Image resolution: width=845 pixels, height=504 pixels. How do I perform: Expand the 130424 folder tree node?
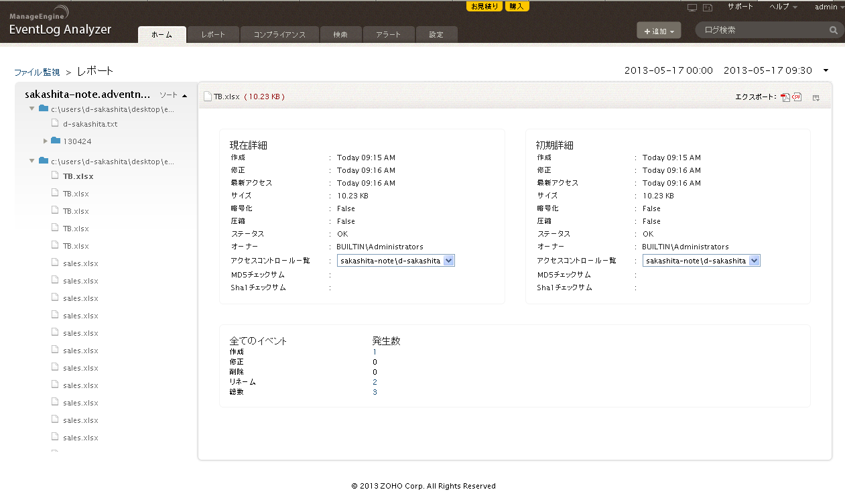point(46,141)
